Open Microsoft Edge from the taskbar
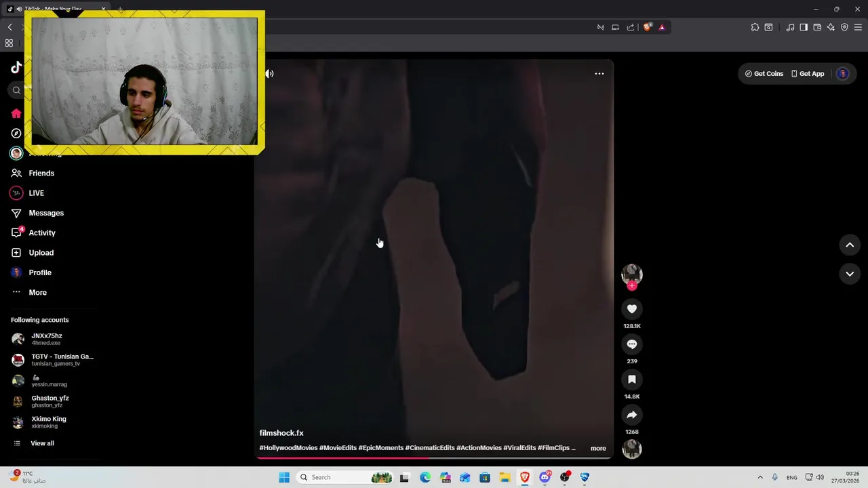This screenshot has width=868, height=488. [x=425, y=477]
